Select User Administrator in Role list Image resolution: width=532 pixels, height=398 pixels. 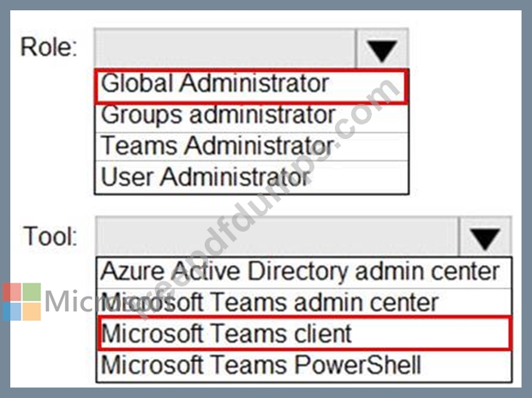(250, 177)
